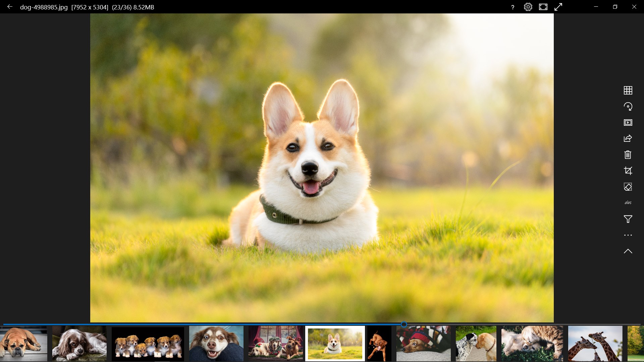Rotate the image with the rotate icon

pyautogui.click(x=628, y=107)
